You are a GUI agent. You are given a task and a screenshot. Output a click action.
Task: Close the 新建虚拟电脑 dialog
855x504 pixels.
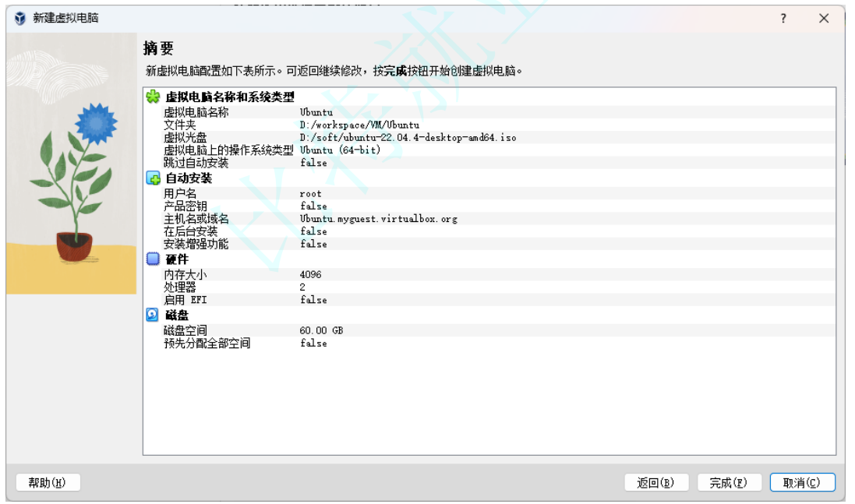(824, 19)
